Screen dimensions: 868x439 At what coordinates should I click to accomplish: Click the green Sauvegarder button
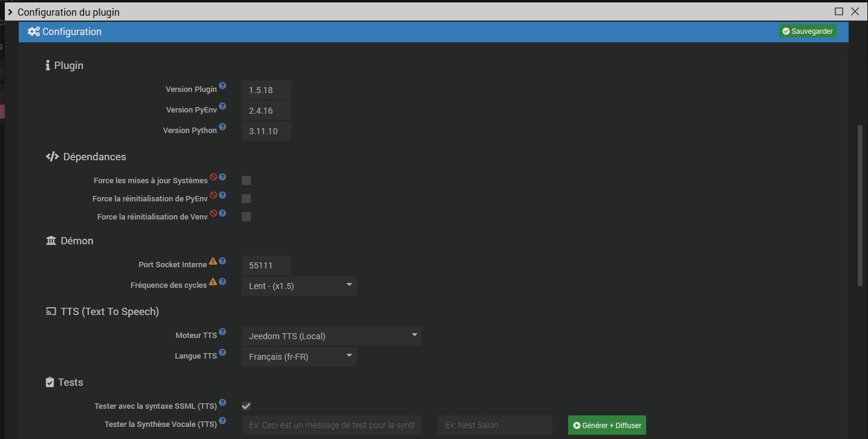808,31
